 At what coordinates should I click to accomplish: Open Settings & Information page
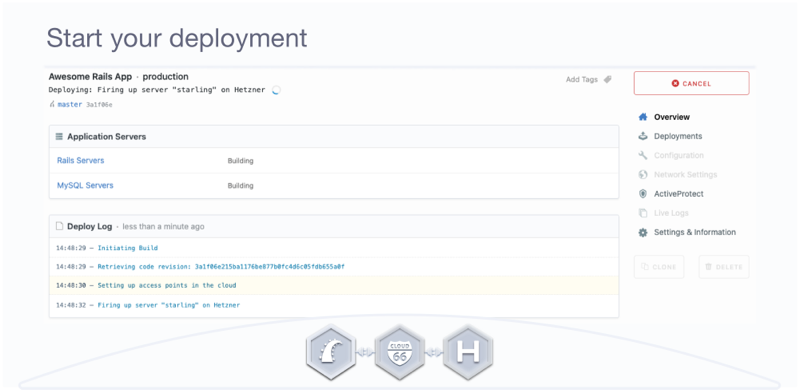(694, 232)
